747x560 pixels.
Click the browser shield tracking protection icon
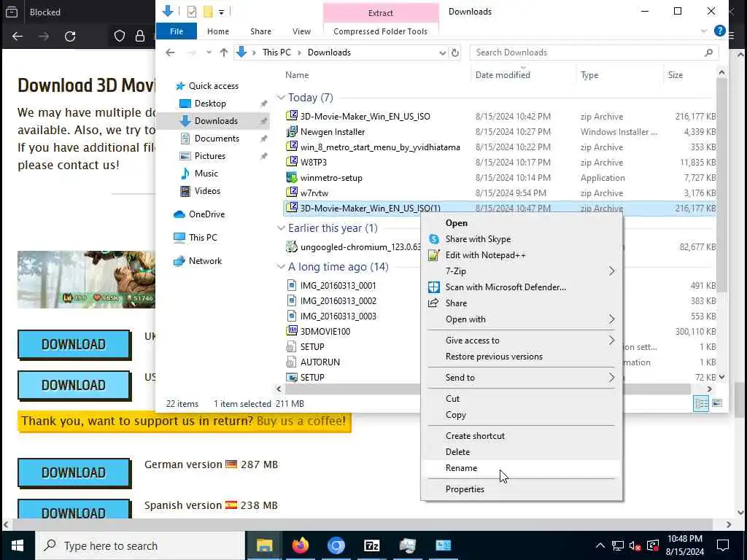pyautogui.click(x=119, y=36)
